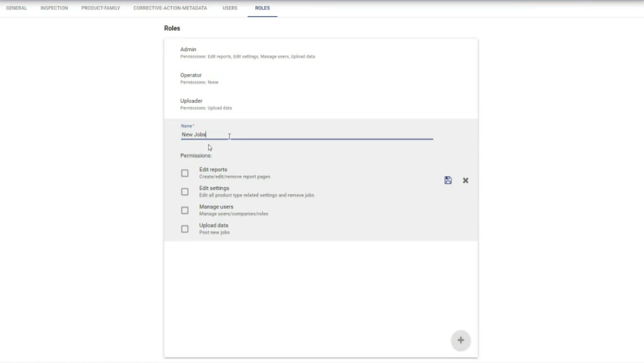This screenshot has width=644, height=363.
Task: Click the Roles heading
Action: pos(172,28)
